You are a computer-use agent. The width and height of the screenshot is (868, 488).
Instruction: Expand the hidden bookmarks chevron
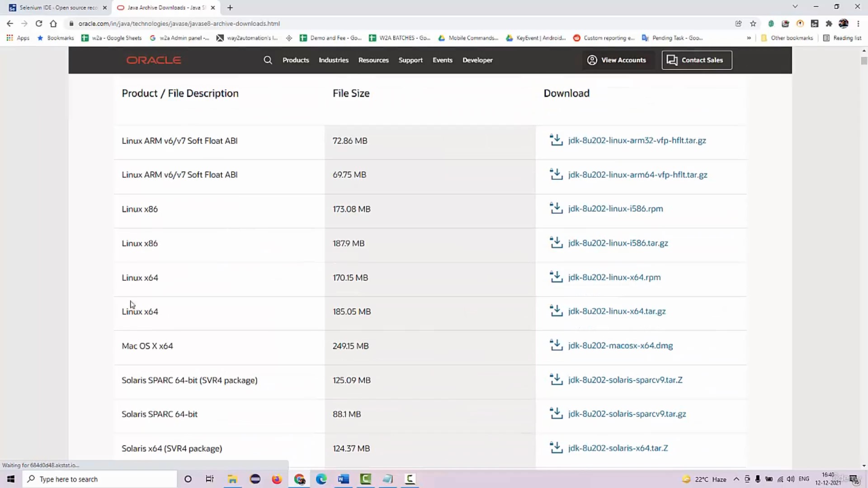tap(749, 38)
